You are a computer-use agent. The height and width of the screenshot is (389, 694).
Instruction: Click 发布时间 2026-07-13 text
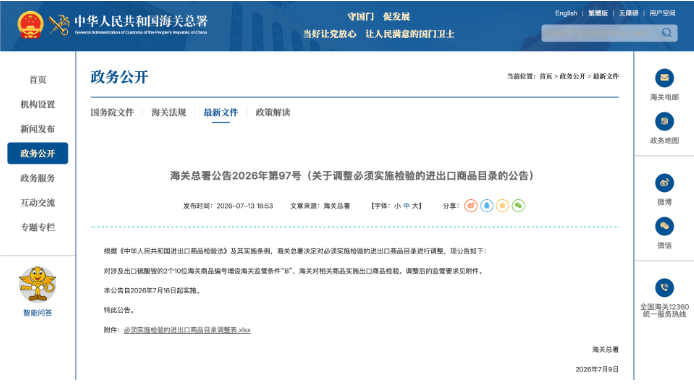228,206
